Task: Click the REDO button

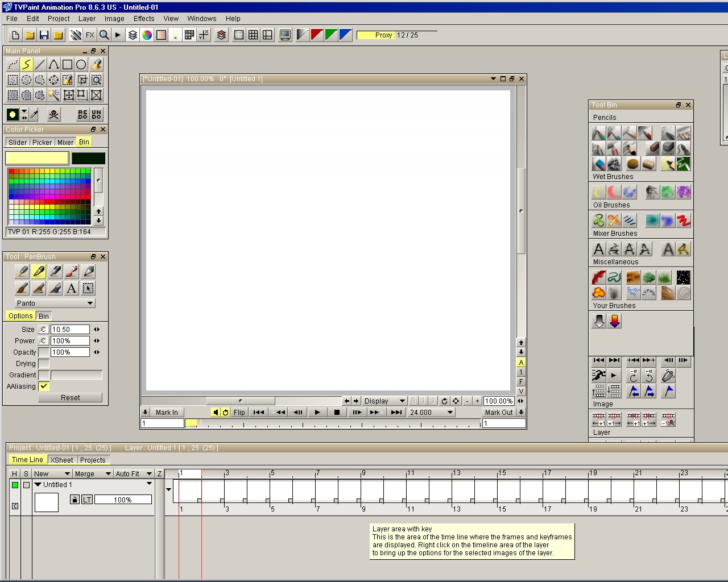Action: coord(82,115)
